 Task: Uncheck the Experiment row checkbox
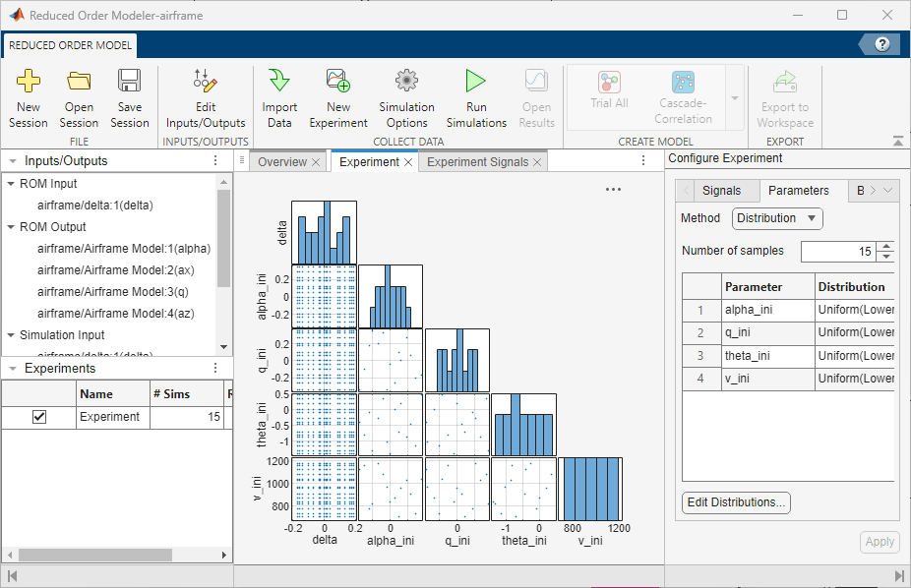[x=37, y=416]
